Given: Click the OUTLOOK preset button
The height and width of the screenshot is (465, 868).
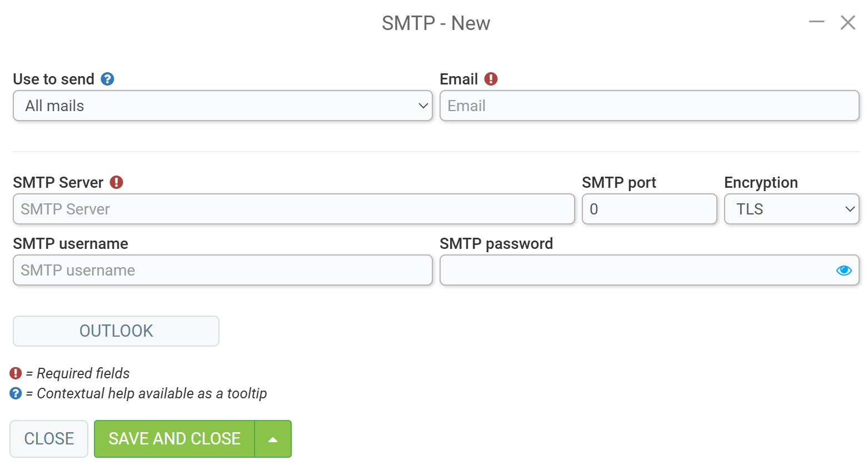Looking at the screenshot, I should [x=116, y=331].
